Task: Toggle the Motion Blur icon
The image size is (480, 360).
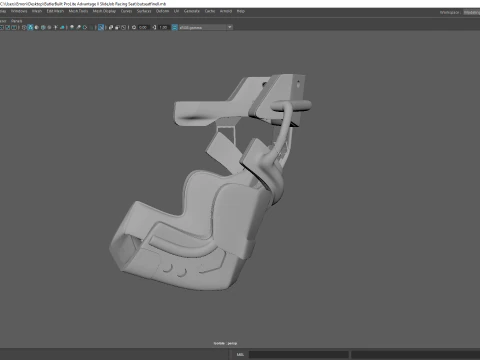Action: click(x=78, y=27)
